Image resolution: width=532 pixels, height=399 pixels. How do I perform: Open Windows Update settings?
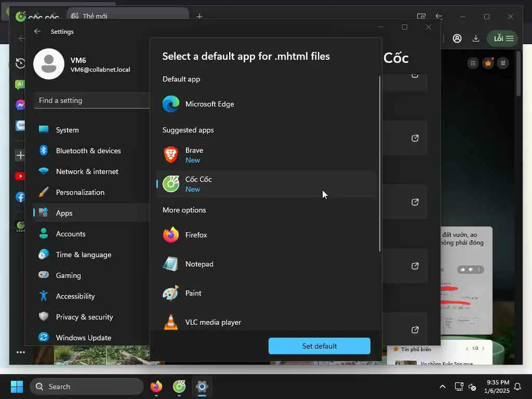[x=91, y=338]
